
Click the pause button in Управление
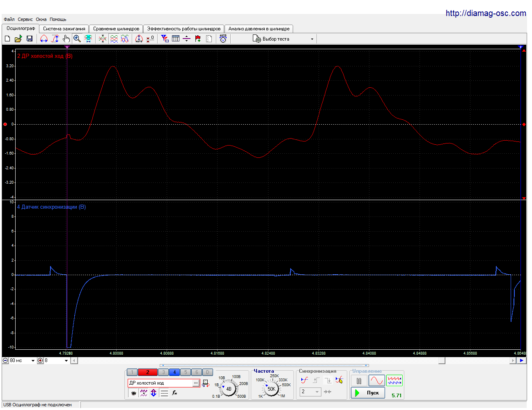[x=359, y=381]
